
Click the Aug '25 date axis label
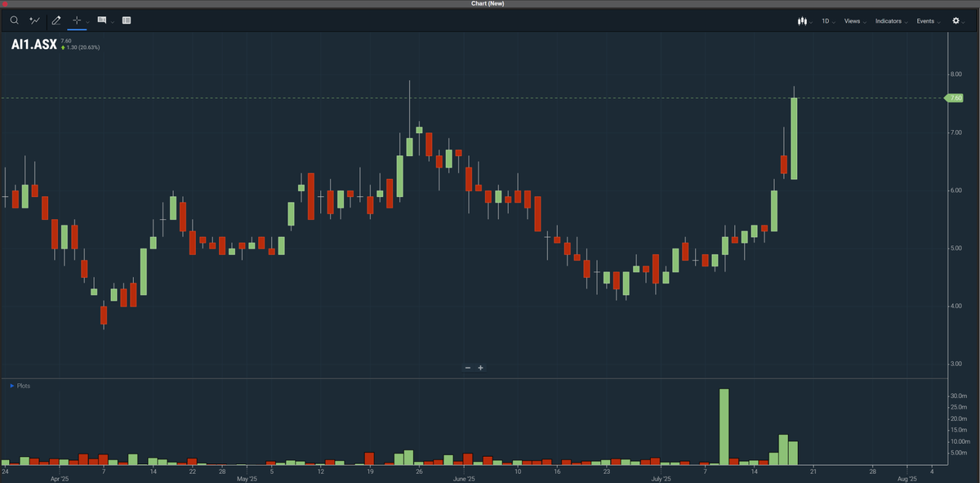point(907,478)
